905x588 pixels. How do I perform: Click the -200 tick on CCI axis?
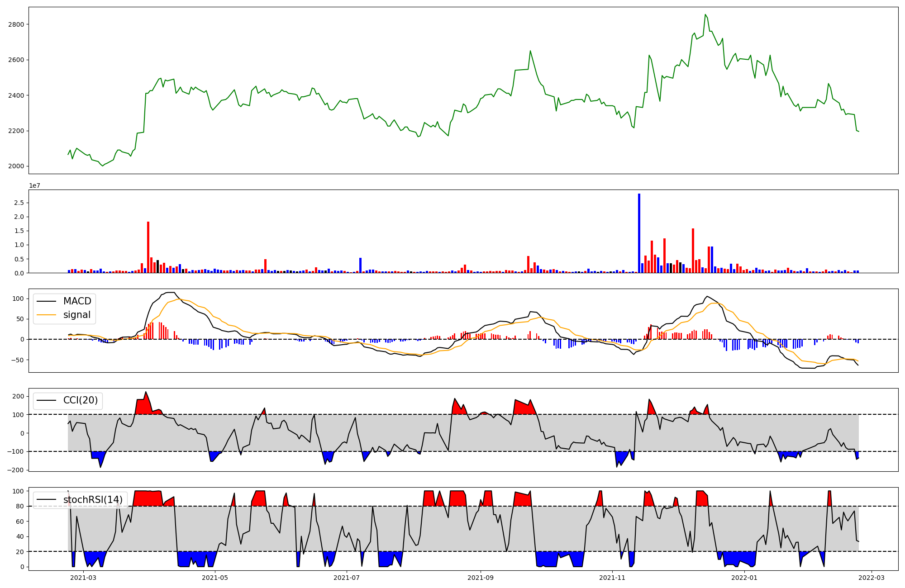[x=15, y=470]
